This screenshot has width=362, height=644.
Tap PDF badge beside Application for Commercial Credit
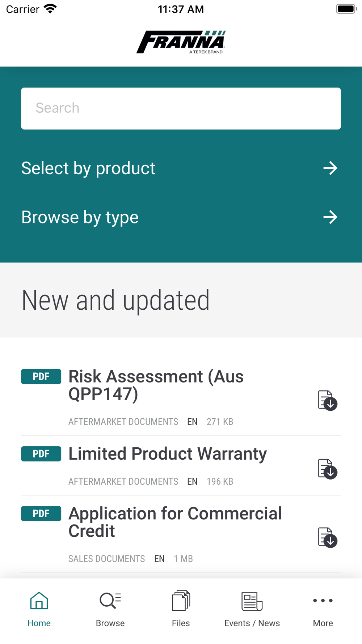pos(41,514)
